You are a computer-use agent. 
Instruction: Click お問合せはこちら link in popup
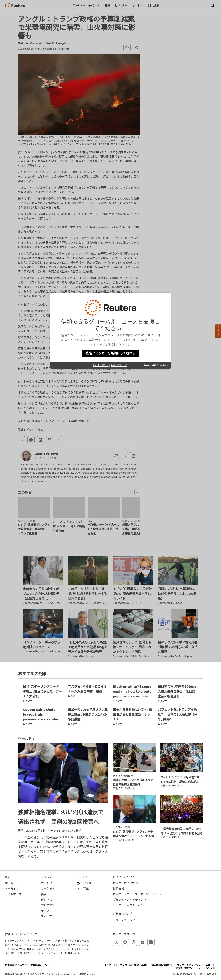[119, 365]
